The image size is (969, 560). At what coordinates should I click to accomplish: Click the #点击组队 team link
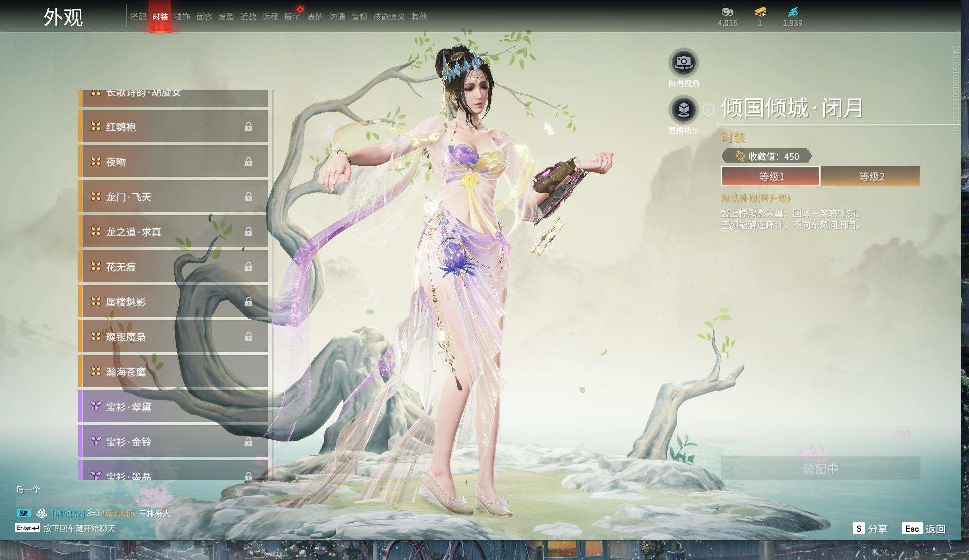pos(118,513)
